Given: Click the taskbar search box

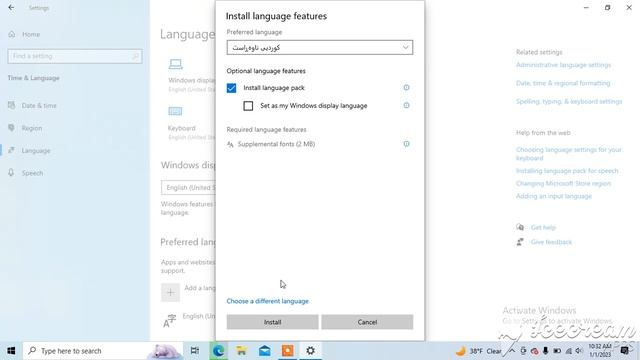Looking at the screenshot, I should [x=103, y=351].
